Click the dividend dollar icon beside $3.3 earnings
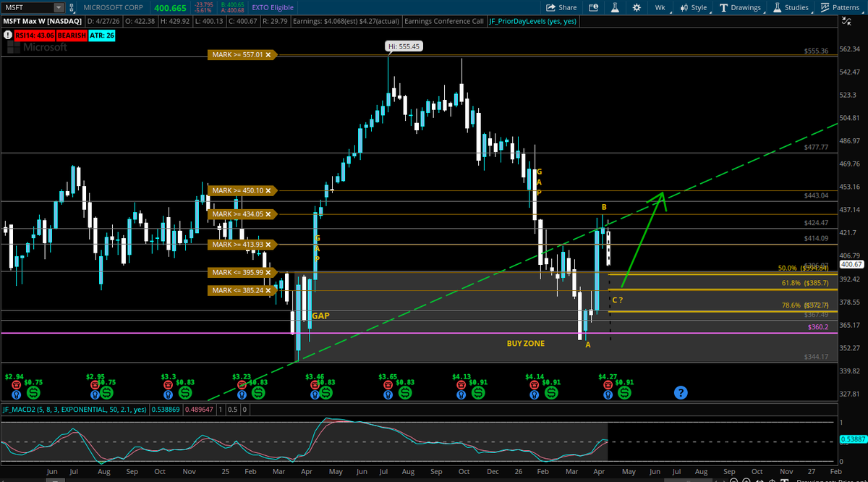This screenshot has width=868, height=482. point(186,392)
